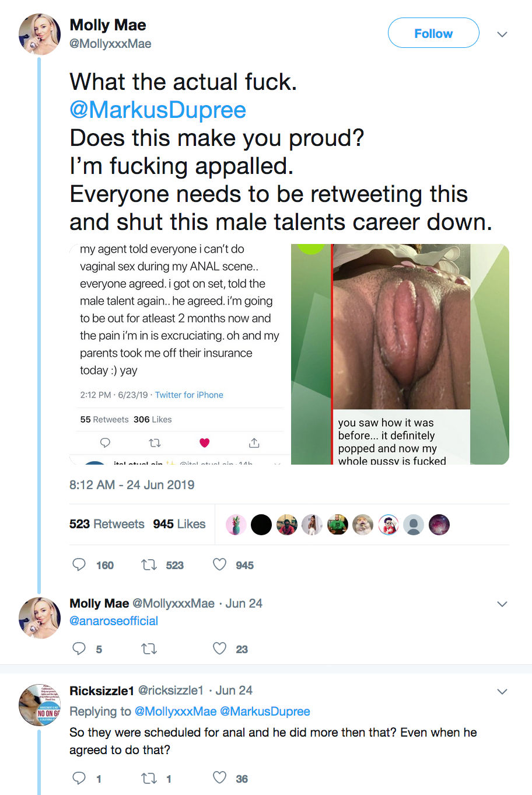Open Molly Mae's profile picture at the top

(x=40, y=34)
